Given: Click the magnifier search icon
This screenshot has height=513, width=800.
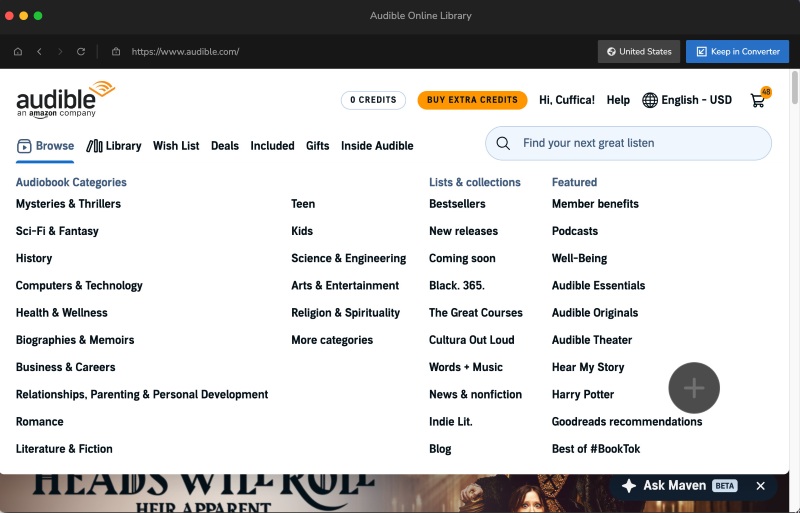Looking at the screenshot, I should (503, 143).
